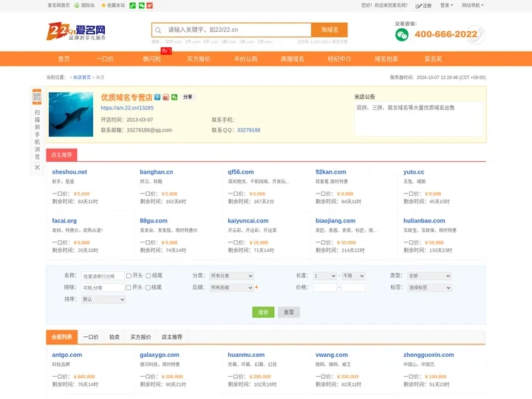
Task: Open 经纪中介 in the orange navigation bar
Action: (339, 59)
